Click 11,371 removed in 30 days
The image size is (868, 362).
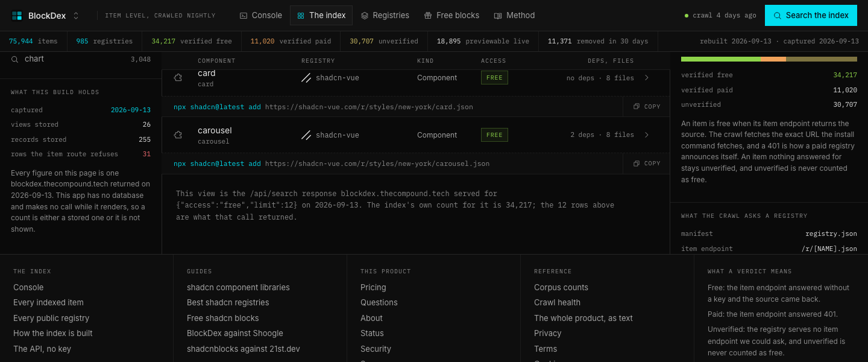pos(598,42)
